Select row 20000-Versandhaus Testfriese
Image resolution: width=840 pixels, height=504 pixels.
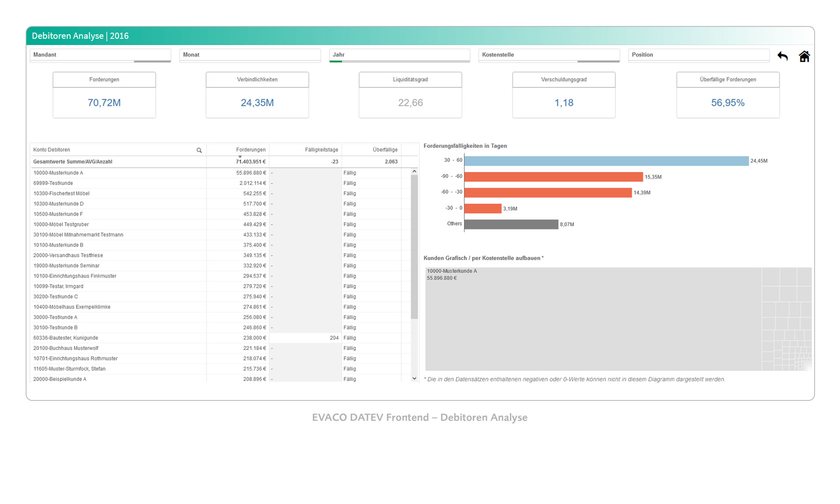coord(220,255)
